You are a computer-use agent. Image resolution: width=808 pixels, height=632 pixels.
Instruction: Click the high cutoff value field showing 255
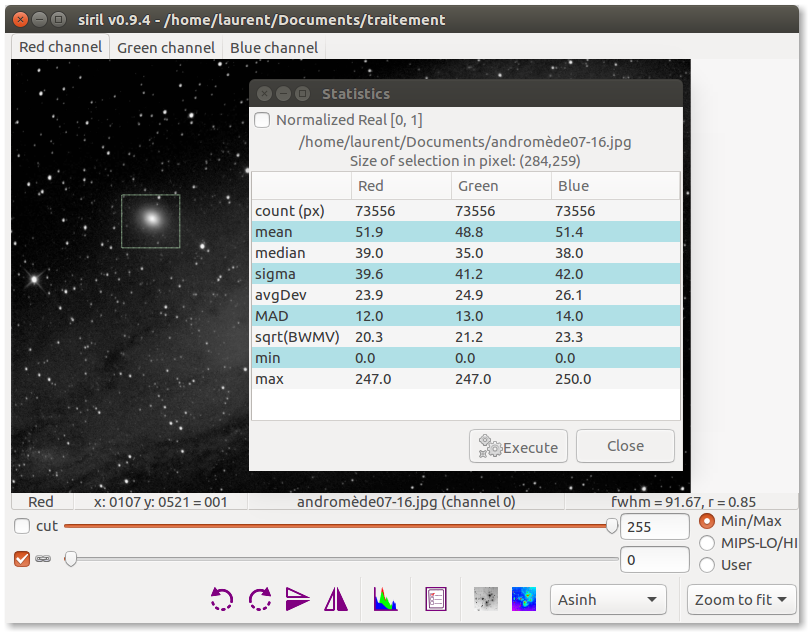654,527
